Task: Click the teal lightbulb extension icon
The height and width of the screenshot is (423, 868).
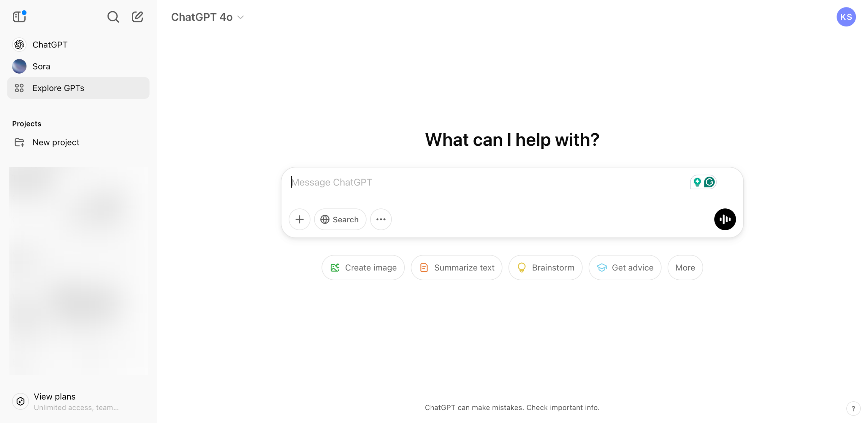Action: (x=697, y=182)
